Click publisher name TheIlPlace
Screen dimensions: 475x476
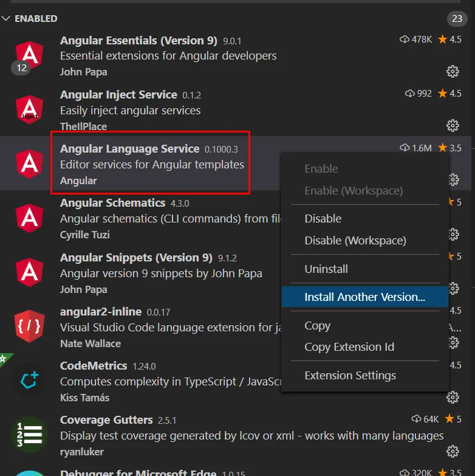click(x=83, y=126)
